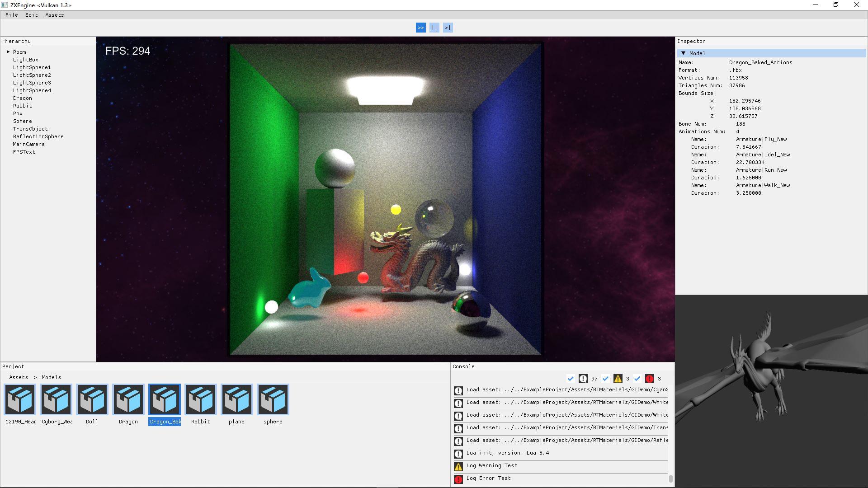Pause the scene with the || button
This screenshot has height=488, width=868.
click(434, 28)
